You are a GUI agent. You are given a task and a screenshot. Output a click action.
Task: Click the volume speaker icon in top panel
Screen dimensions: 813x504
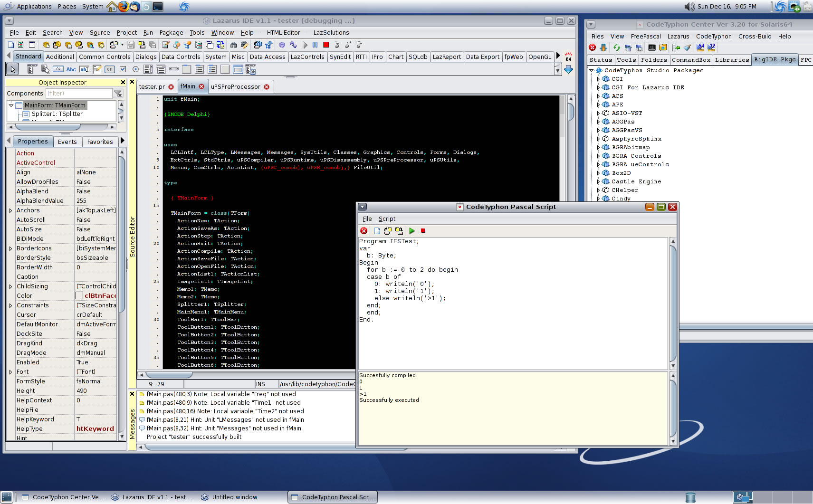[689, 7]
